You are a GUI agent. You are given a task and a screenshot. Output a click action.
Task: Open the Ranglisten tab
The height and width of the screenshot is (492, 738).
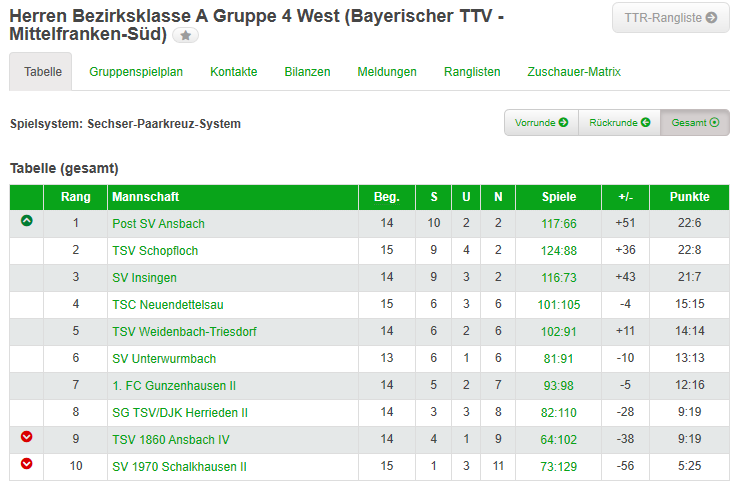pyautogui.click(x=472, y=72)
